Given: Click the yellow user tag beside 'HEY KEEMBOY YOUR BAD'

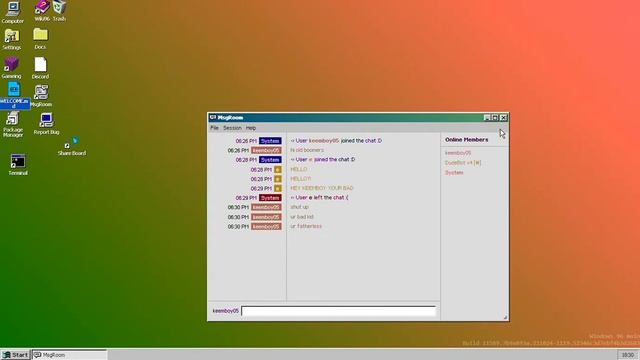Looking at the screenshot, I should click(278, 189).
